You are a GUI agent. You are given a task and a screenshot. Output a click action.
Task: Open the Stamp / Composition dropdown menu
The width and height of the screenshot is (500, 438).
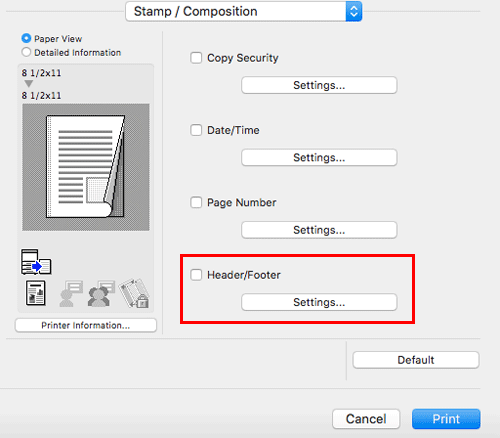point(244,11)
